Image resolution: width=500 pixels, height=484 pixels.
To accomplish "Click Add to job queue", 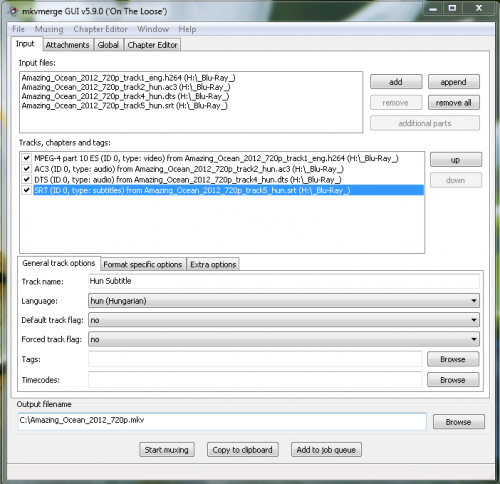I will coord(326,450).
